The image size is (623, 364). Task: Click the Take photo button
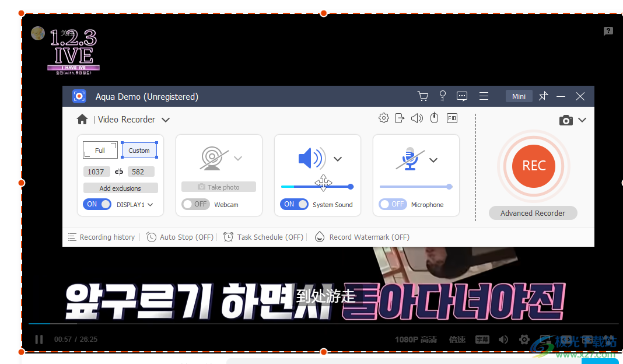(219, 187)
